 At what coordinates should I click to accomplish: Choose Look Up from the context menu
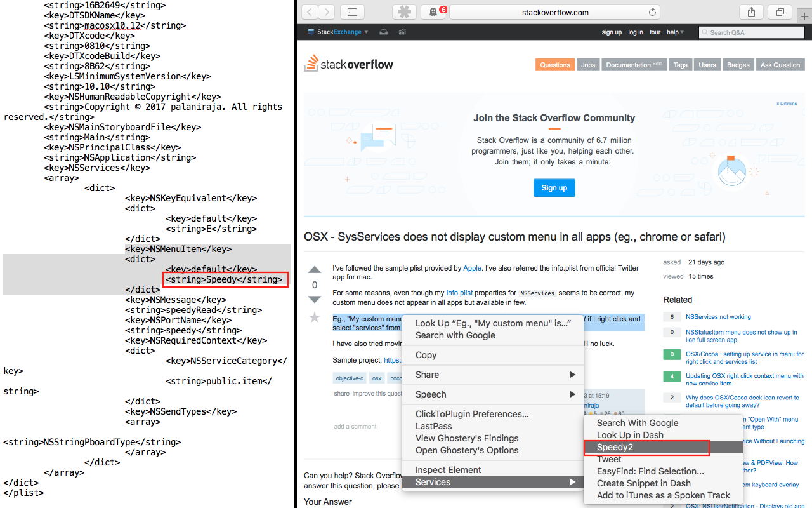[493, 323]
